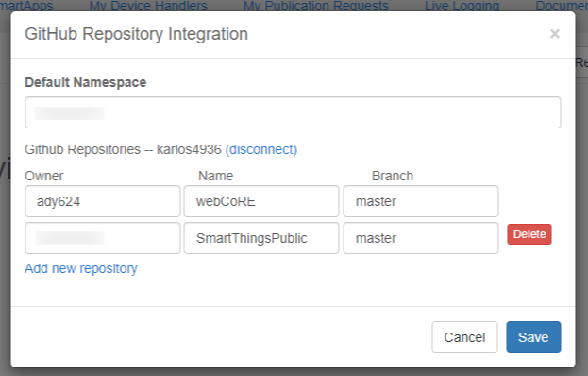Save the GitHub repository settings

[x=533, y=337]
